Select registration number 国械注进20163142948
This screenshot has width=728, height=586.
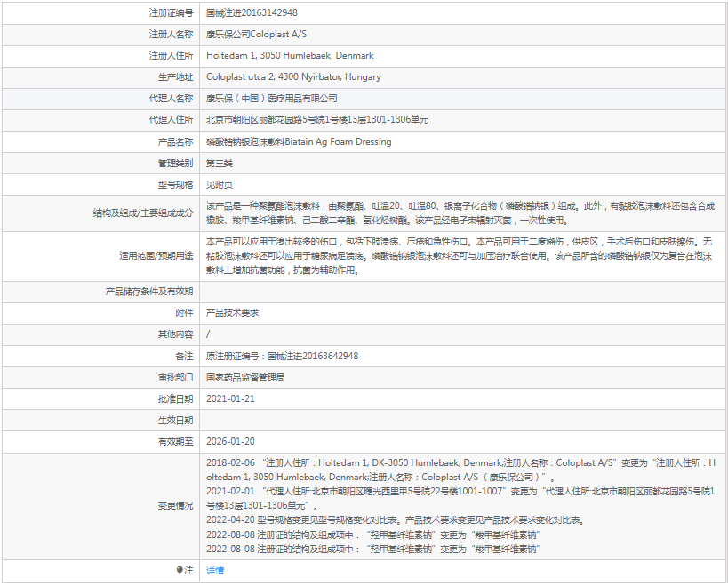(252, 13)
